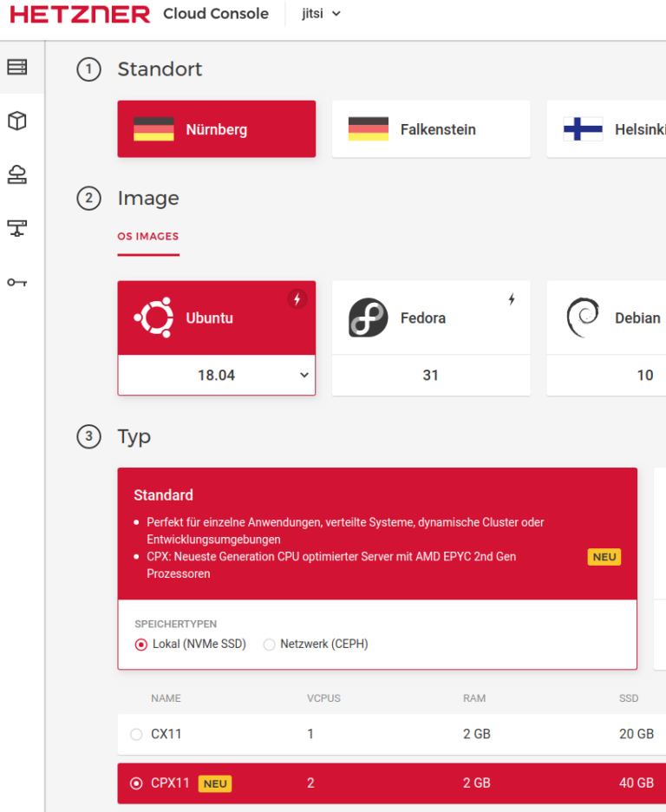Choose Nürnberg as location

[x=216, y=129]
